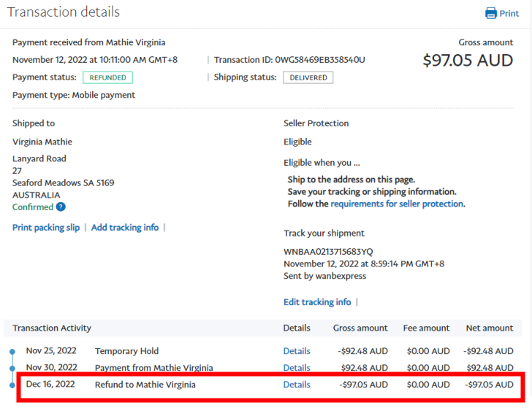
Task: Open the Add tracking info link
Action: click(125, 228)
